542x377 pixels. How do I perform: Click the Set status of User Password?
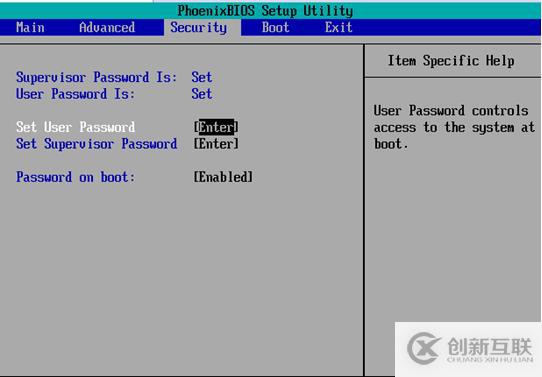click(202, 94)
